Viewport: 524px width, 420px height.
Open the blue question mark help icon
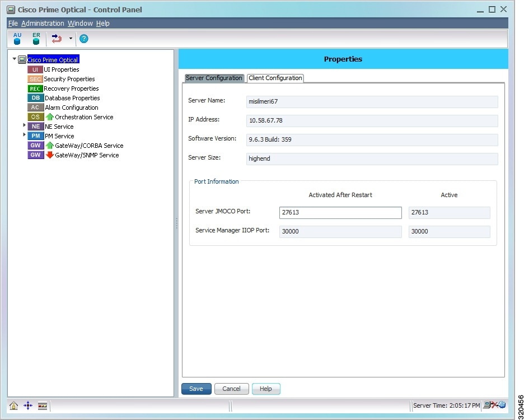pos(84,39)
